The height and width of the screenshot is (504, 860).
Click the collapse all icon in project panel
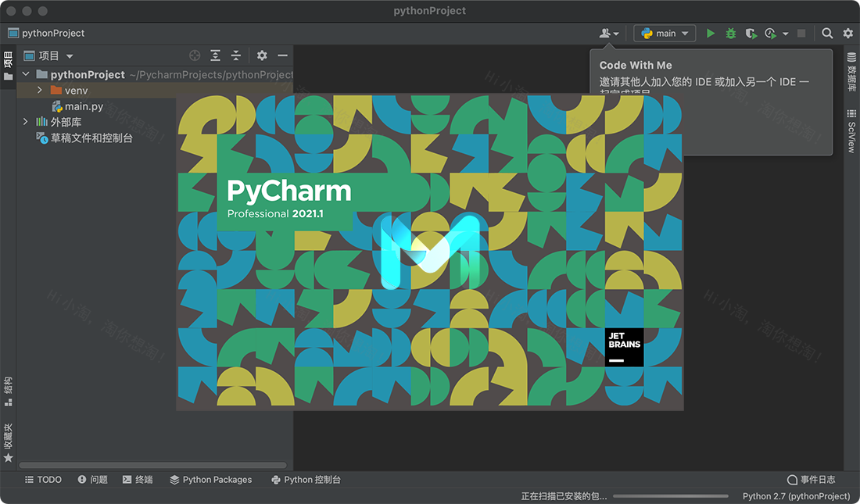click(236, 55)
